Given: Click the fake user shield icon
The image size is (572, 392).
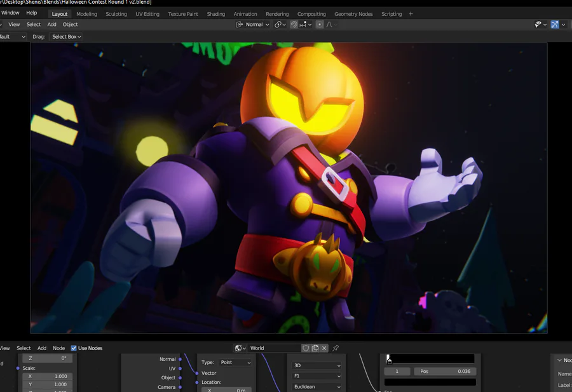Looking at the screenshot, I should pyautogui.click(x=306, y=348).
